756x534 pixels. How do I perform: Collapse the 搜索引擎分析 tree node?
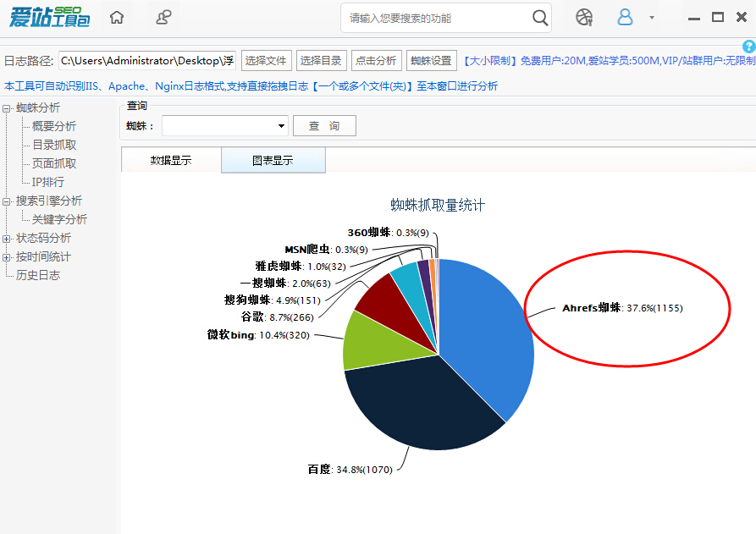(x=6, y=201)
